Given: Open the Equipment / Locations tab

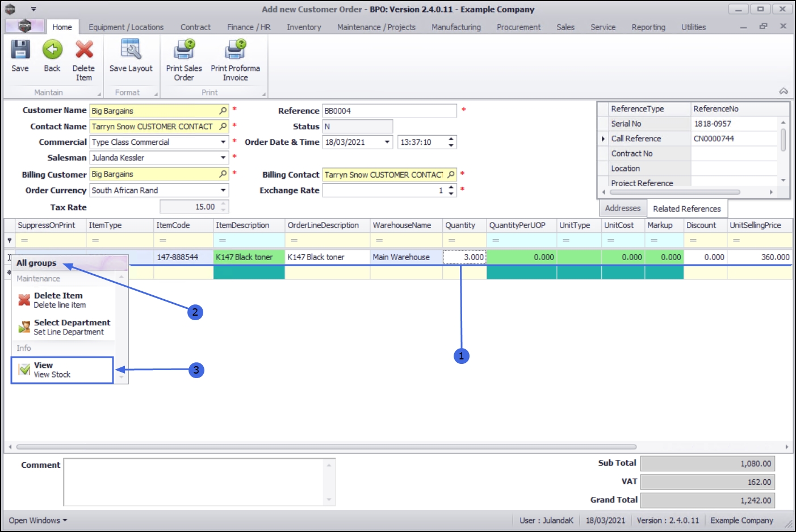Looking at the screenshot, I should [126, 27].
